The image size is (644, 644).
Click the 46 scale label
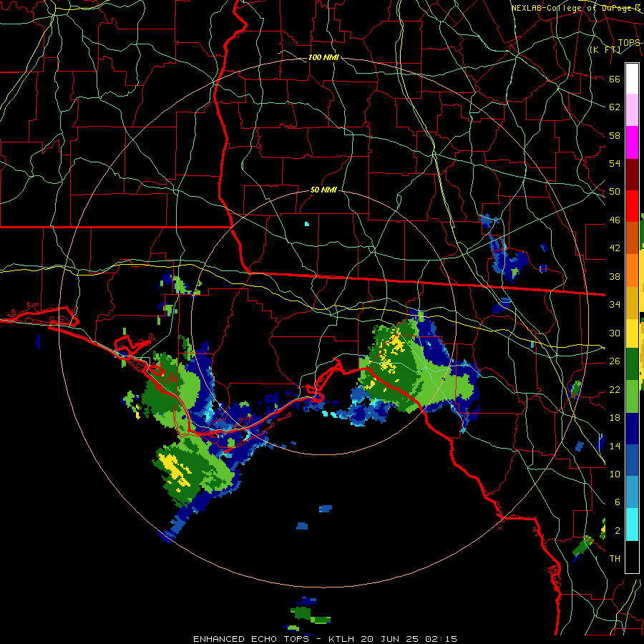point(615,220)
